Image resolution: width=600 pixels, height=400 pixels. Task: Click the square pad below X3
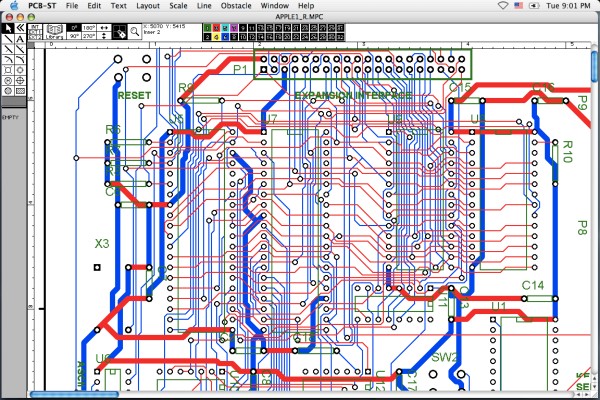[97, 267]
